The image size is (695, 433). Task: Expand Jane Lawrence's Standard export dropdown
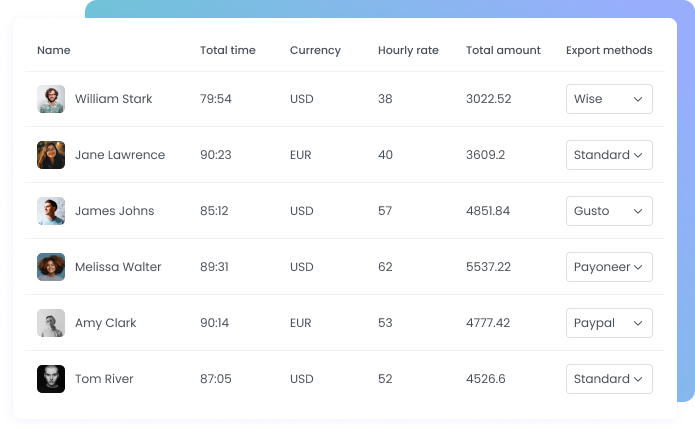(x=609, y=155)
